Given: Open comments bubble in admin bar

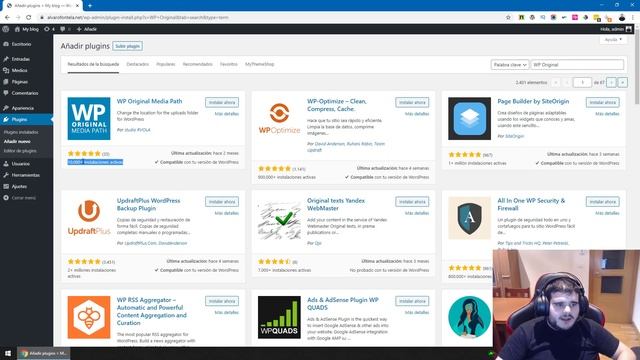Looking at the screenshot, I should (x=64, y=29).
